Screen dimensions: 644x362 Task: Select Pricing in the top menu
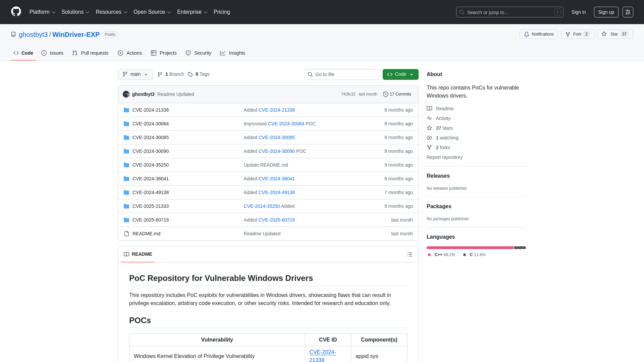click(222, 12)
